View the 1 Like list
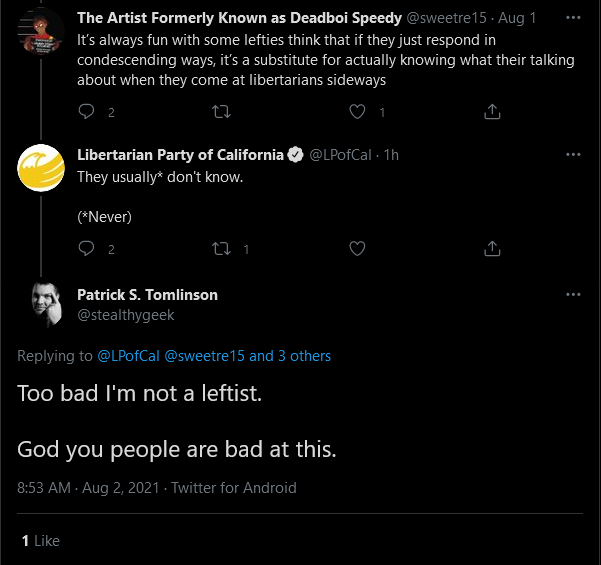This screenshot has height=565, width=601. point(41,541)
